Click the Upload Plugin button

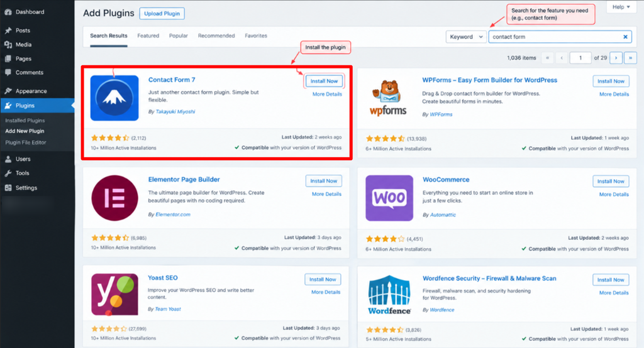(162, 14)
